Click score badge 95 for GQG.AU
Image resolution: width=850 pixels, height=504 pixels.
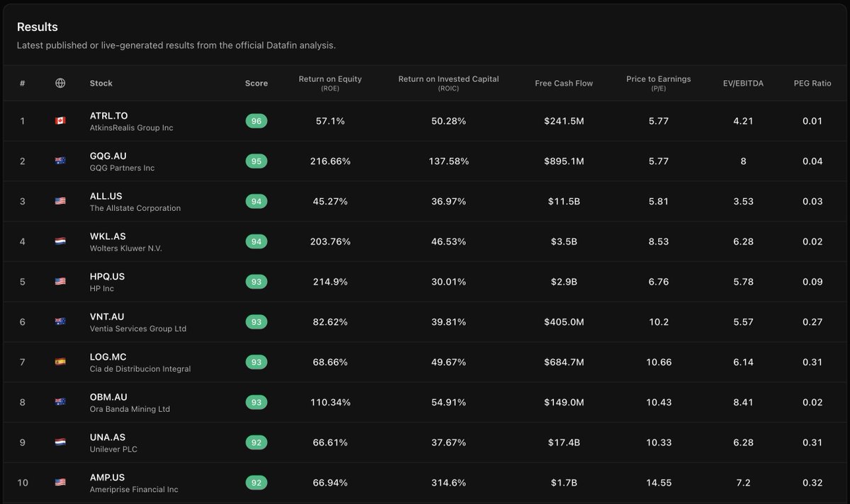[256, 161]
